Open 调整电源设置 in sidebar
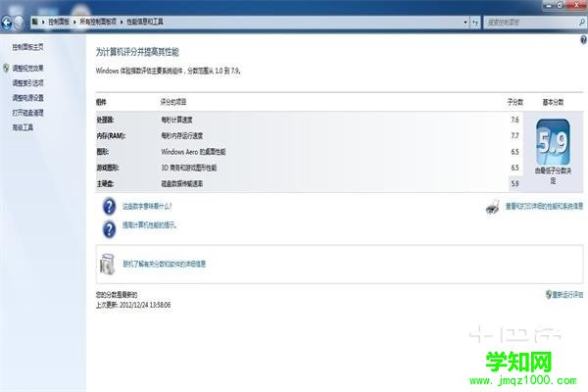Screen dimensions: 588x392 point(27,98)
